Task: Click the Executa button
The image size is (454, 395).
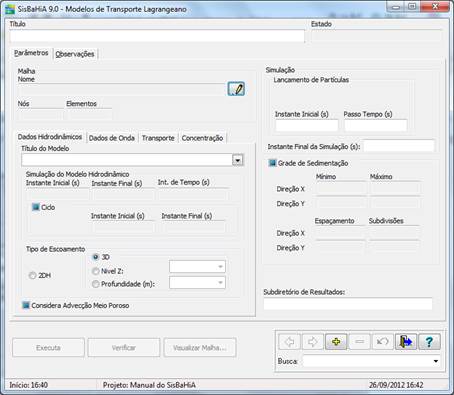Action: click(x=48, y=348)
